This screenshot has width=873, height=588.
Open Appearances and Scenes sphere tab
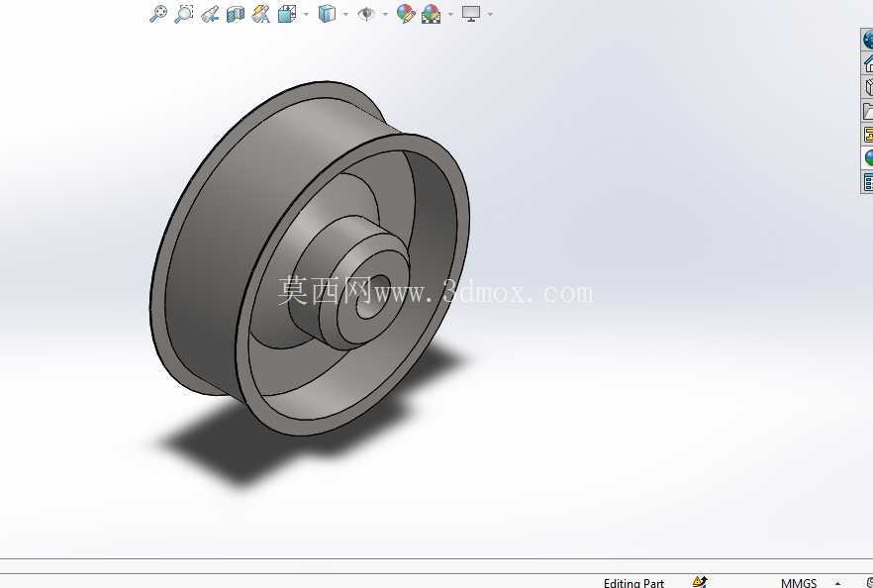click(x=867, y=158)
